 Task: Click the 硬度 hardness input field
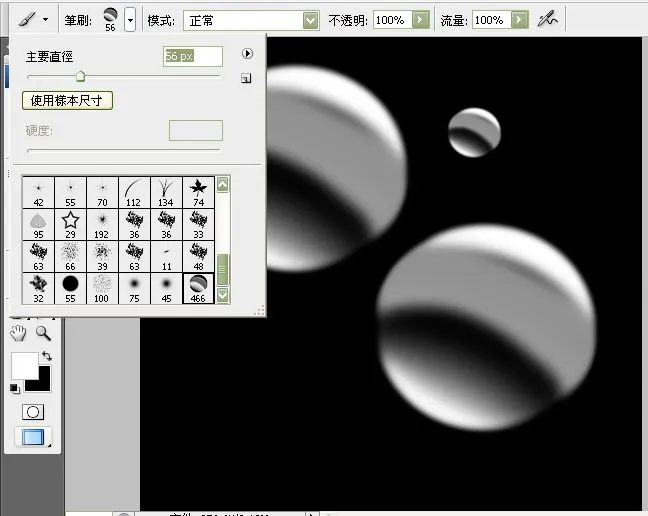(x=196, y=131)
